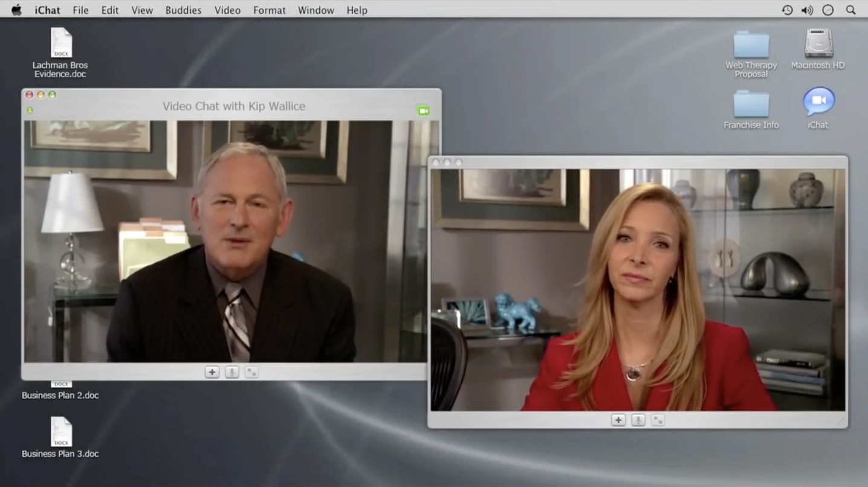
Task: Click the plus button in Kip Wallice video chat
Action: [212, 372]
